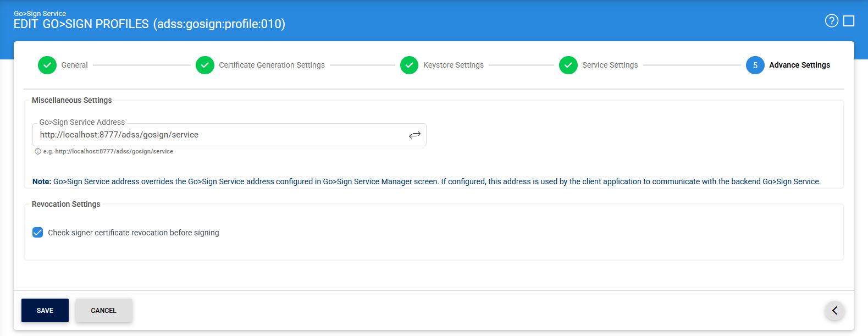The width and height of the screenshot is (868, 336).
Task: Click the swap arrows icon in address field
Action: (414, 135)
